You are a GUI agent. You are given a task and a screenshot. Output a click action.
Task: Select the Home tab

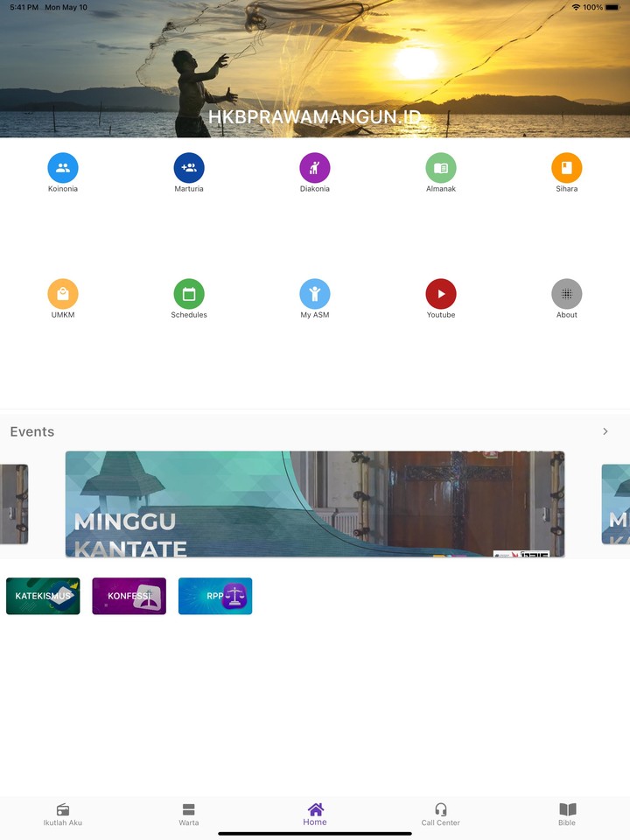[x=315, y=815]
